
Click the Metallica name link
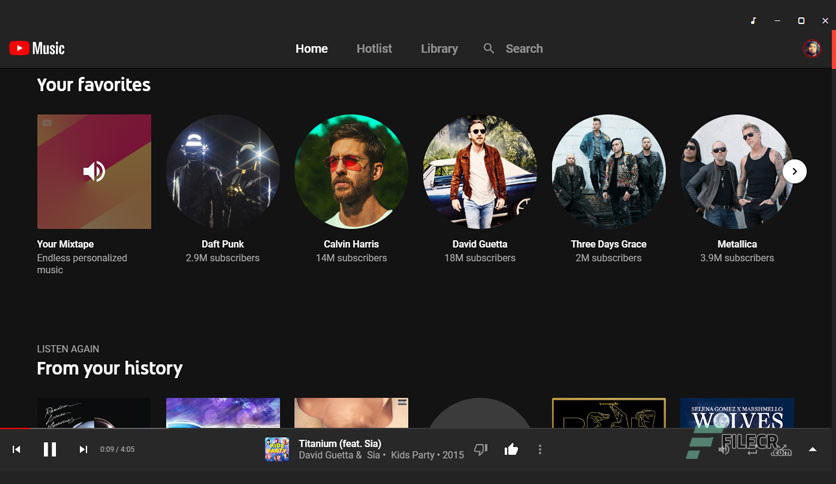[737, 244]
